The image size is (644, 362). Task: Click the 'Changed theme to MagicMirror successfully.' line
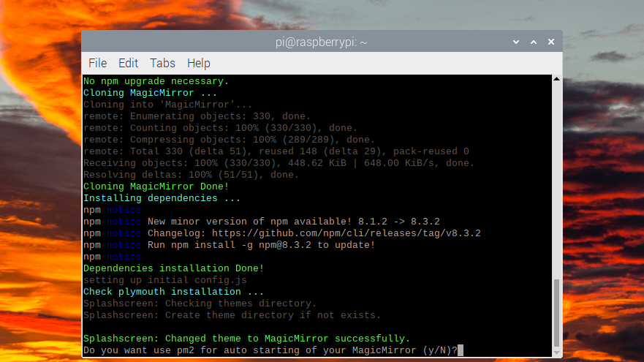247,339
